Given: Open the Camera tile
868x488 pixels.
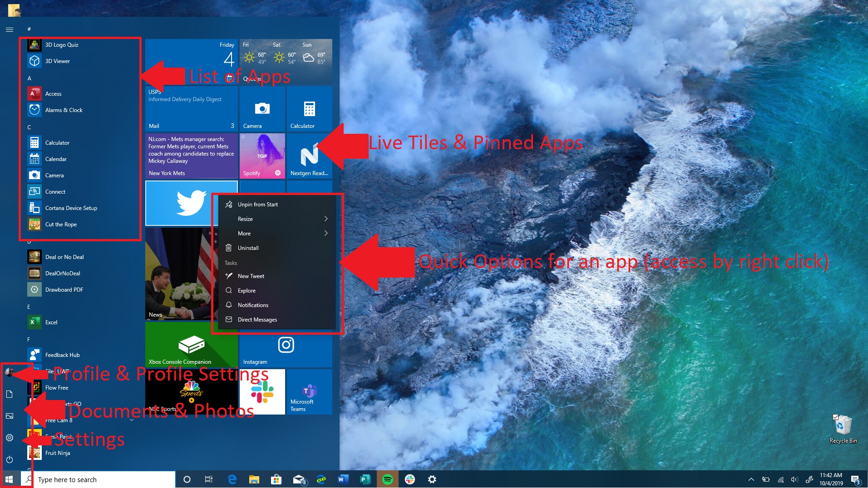Looking at the screenshot, I should pos(262,109).
